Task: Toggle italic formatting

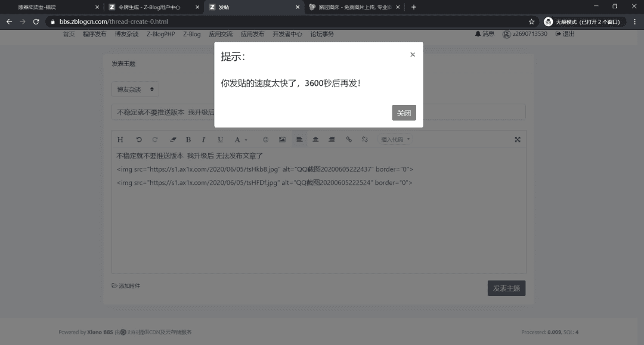Action: tap(203, 139)
